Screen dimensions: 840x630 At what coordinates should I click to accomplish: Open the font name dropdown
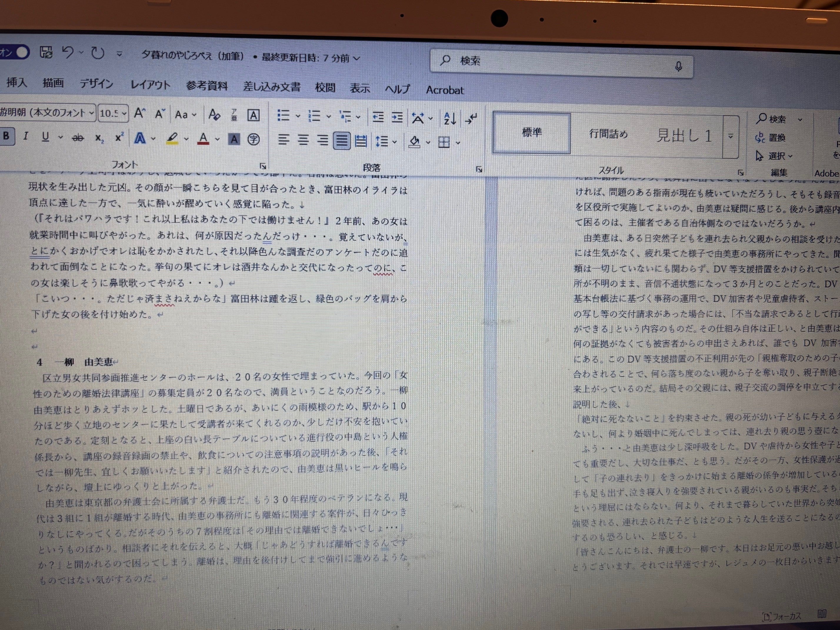coord(91,113)
